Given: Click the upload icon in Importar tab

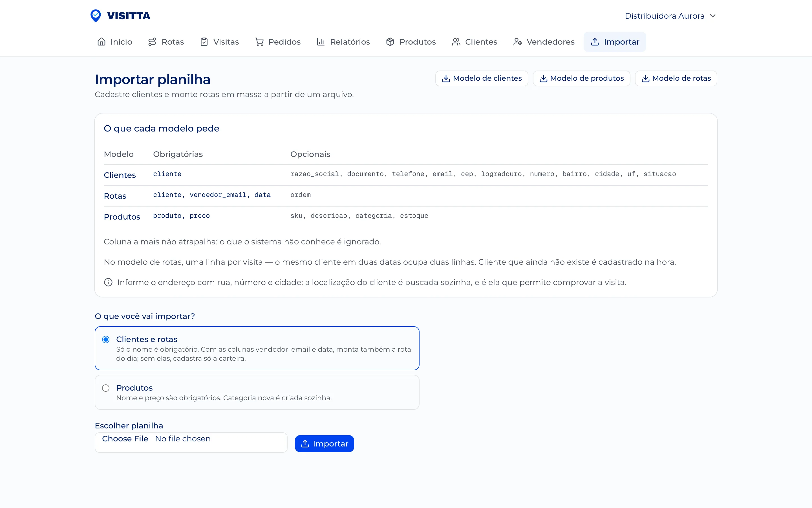Looking at the screenshot, I should pos(595,42).
